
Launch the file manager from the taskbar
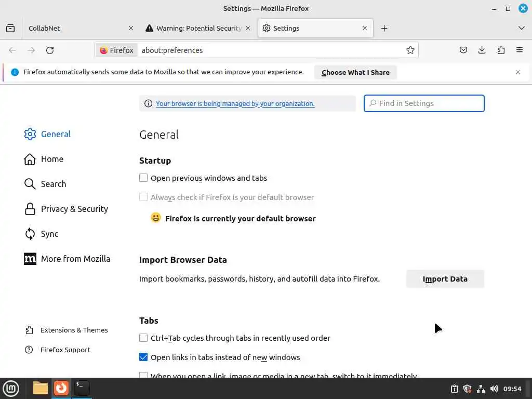(x=41, y=388)
